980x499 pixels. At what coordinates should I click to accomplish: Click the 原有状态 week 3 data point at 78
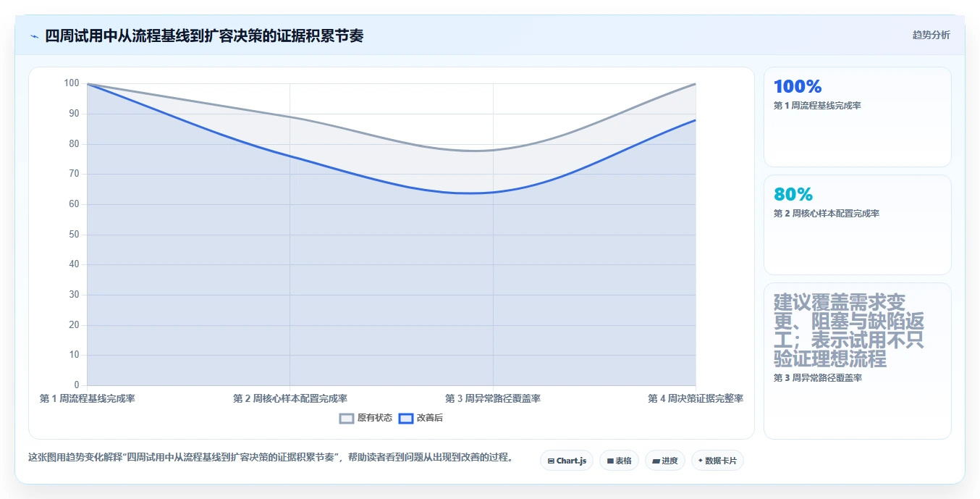click(493, 150)
